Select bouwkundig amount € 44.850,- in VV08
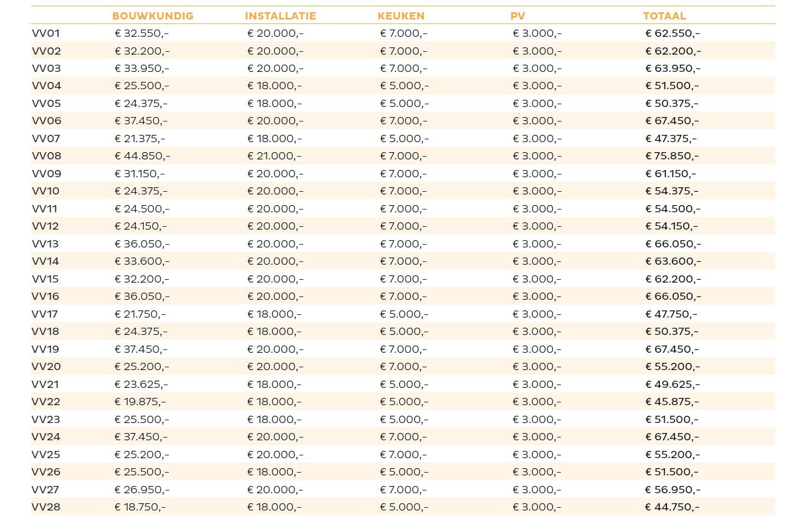 (142, 156)
